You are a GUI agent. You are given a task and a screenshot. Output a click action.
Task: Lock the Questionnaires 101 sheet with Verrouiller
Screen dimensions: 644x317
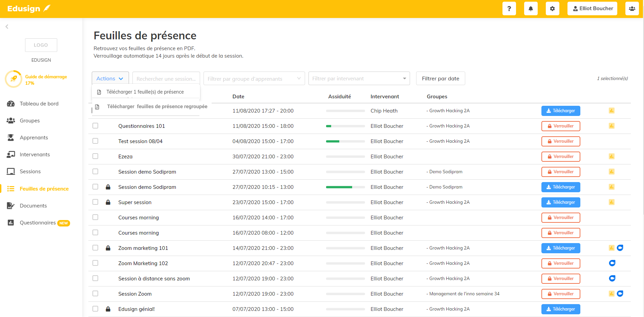(561, 126)
